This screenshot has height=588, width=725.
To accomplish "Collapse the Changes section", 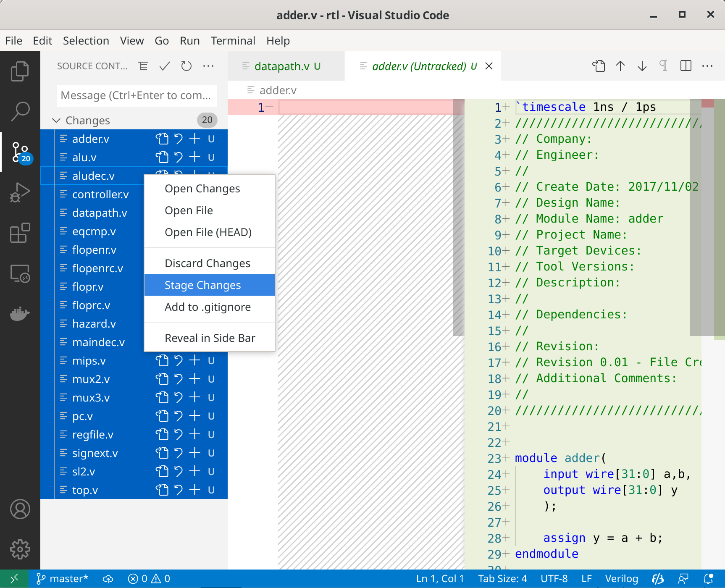I will [x=56, y=121].
